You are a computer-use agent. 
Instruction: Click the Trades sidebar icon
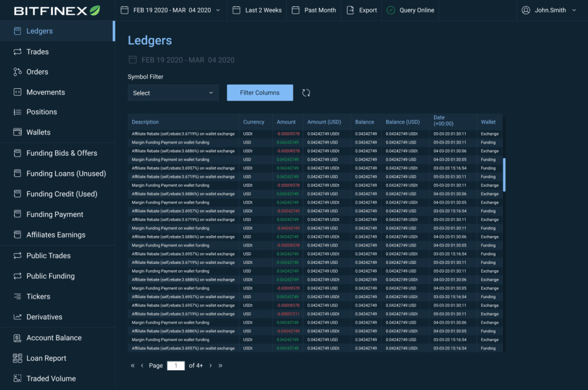coord(17,52)
